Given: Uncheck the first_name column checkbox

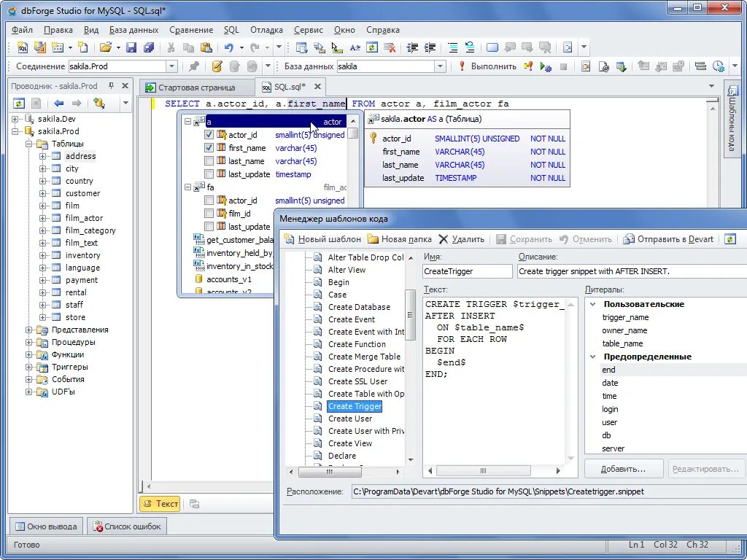Looking at the screenshot, I should point(209,147).
